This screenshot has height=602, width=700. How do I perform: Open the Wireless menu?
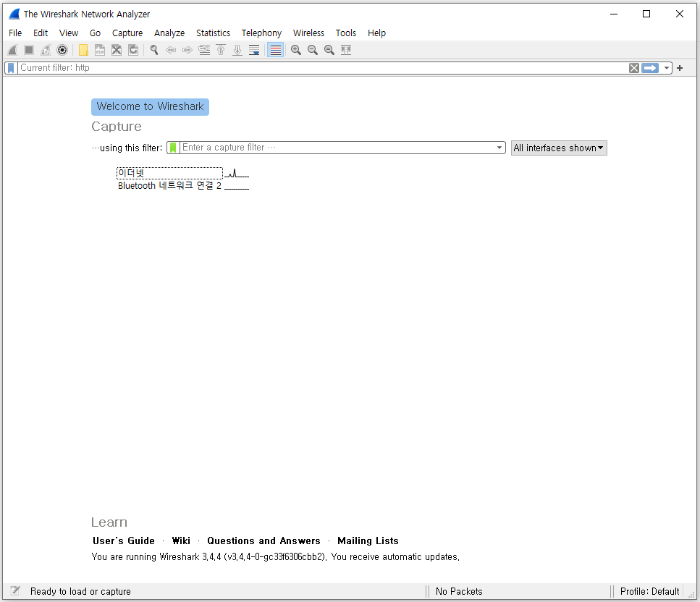click(x=308, y=33)
